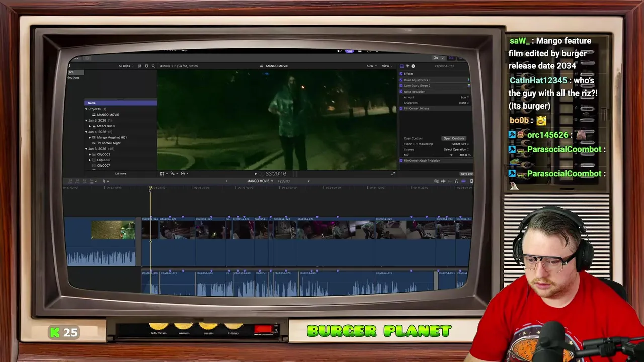
Task: Open the color inspector icon
Action: (407, 66)
